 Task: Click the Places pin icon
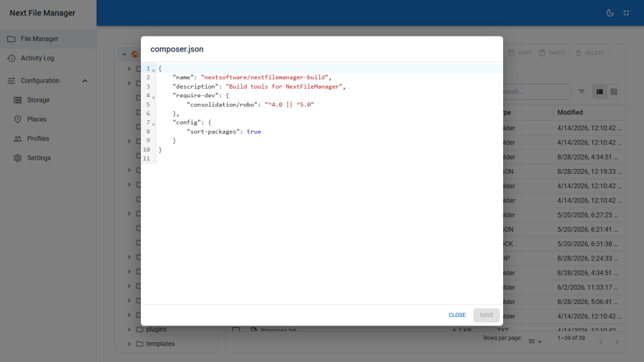(18, 119)
